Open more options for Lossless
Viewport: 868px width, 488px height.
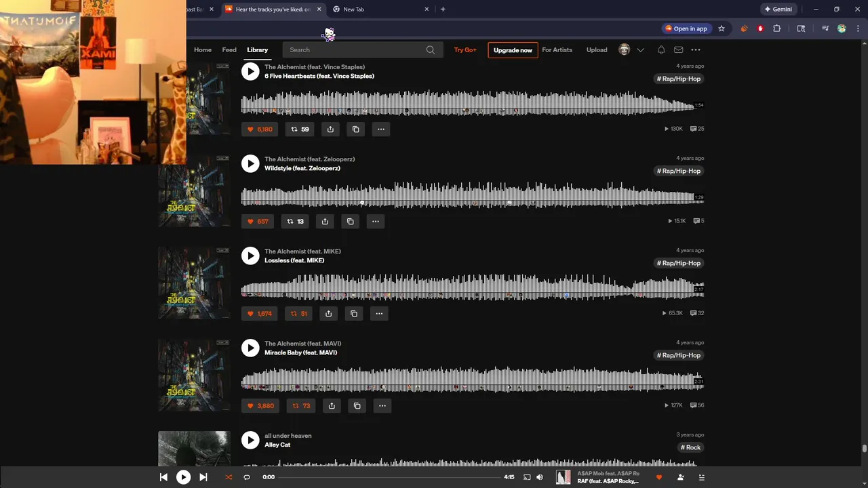tap(378, 313)
